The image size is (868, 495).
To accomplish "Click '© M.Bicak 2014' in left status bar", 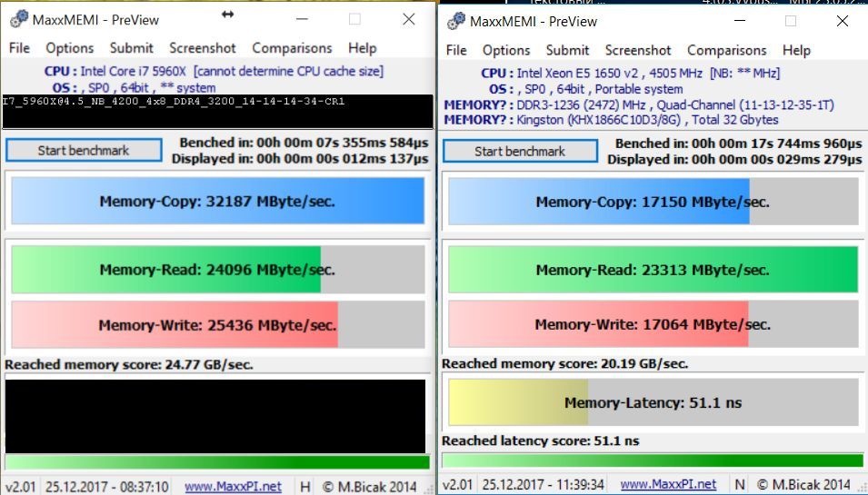I will 369,487.
